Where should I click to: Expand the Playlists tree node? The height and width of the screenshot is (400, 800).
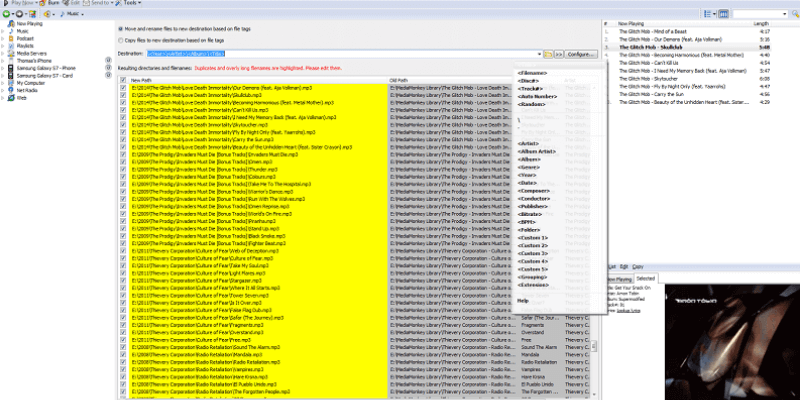click(x=3, y=46)
